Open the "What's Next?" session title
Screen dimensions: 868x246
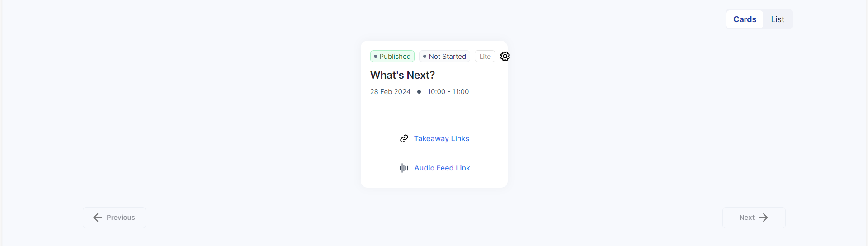point(402,75)
